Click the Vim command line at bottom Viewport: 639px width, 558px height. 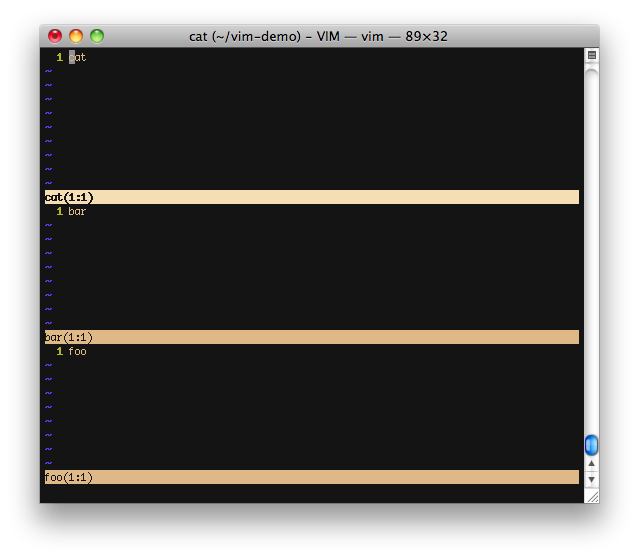point(312,492)
